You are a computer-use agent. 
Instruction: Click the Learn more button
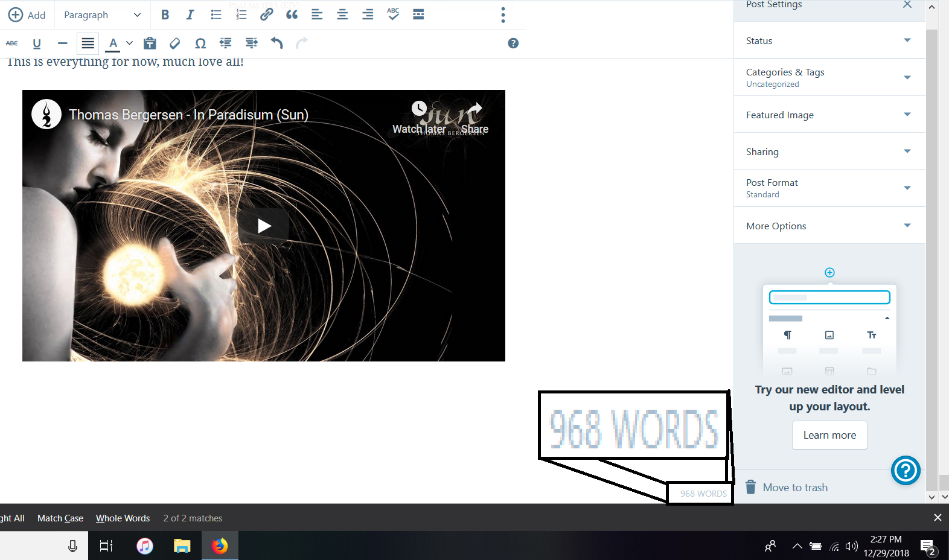829,435
